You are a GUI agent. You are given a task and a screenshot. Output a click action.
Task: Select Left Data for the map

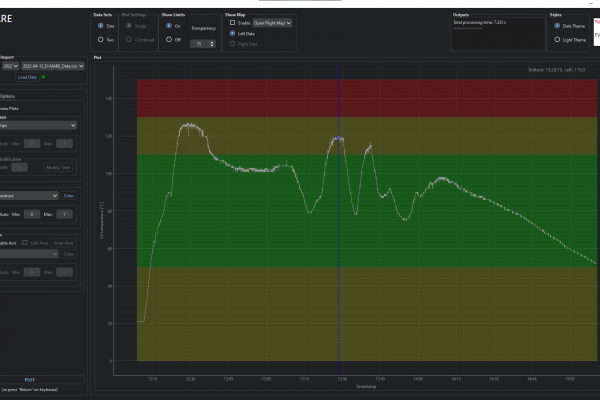(x=233, y=33)
